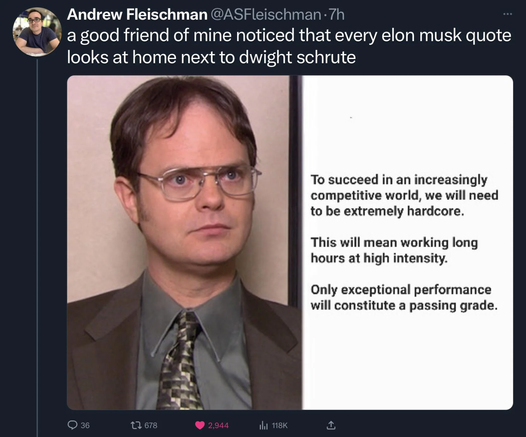Share the tweet using the upload arrow icon
Image resolution: width=526 pixels, height=437 pixels.
click(330, 425)
